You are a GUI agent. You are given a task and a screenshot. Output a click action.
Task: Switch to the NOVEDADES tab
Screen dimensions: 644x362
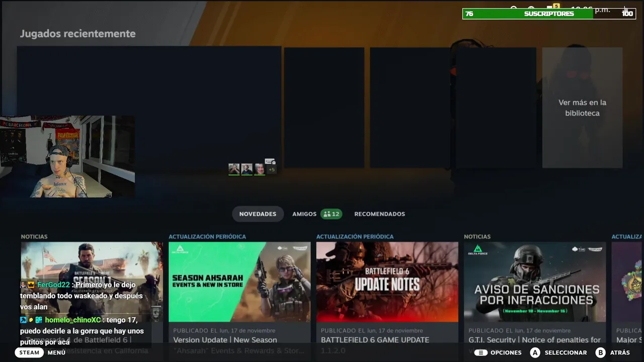[258, 214]
